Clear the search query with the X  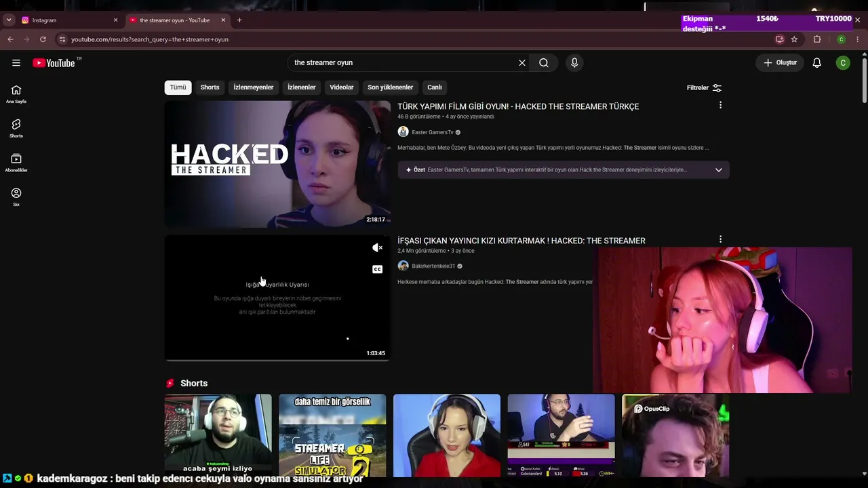pyautogui.click(x=522, y=63)
